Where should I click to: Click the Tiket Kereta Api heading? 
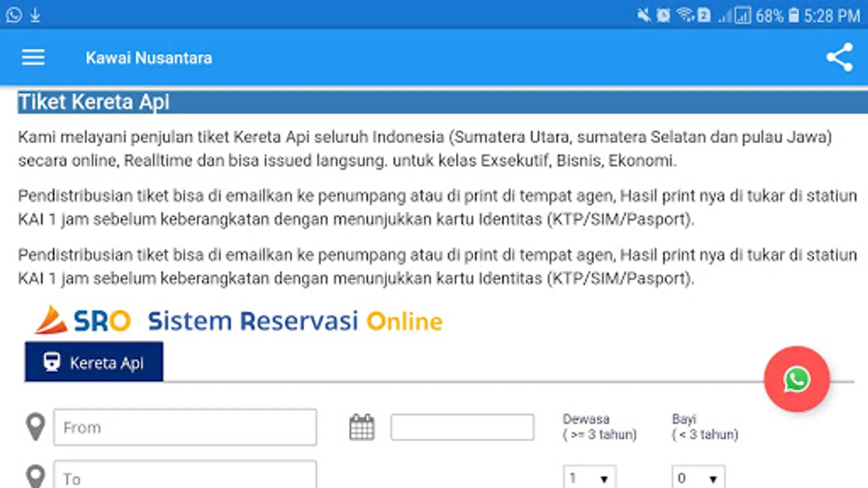pos(94,102)
